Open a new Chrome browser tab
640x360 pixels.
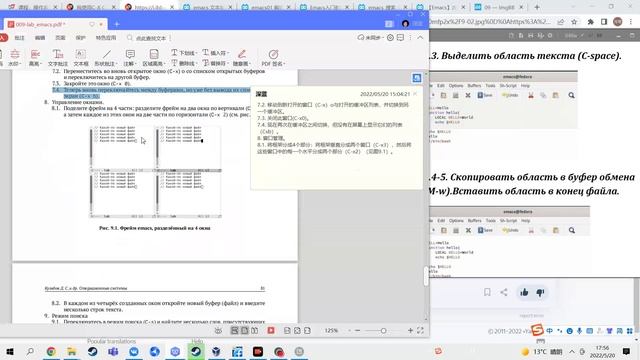[537, 7]
